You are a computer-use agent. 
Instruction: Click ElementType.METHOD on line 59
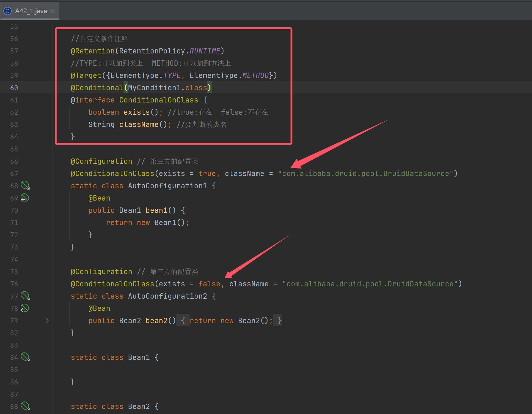coord(229,75)
